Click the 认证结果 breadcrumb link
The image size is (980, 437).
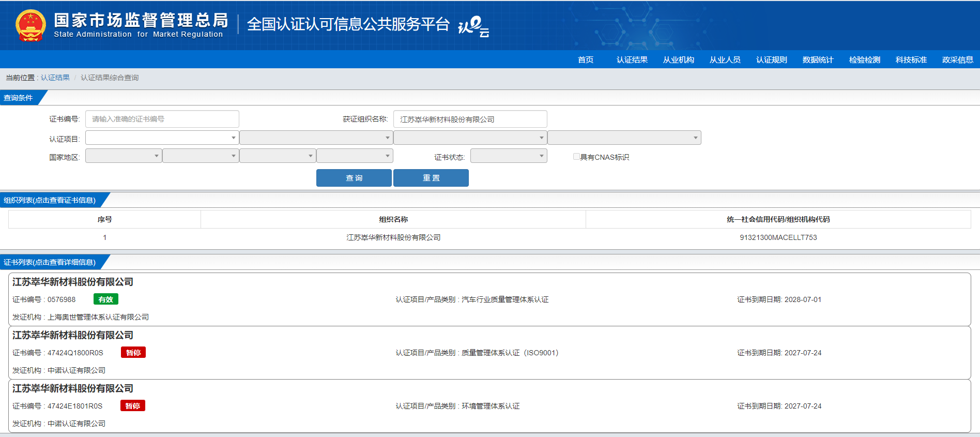(55, 78)
